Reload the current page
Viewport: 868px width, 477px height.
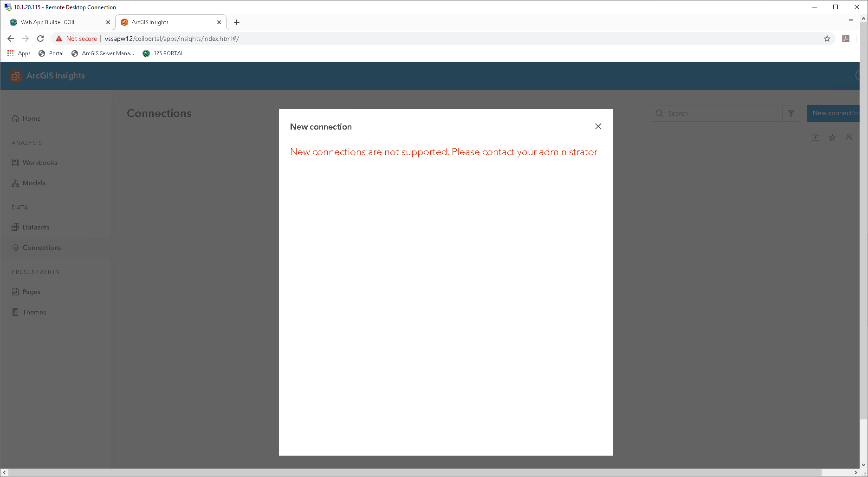pyautogui.click(x=40, y=39)
